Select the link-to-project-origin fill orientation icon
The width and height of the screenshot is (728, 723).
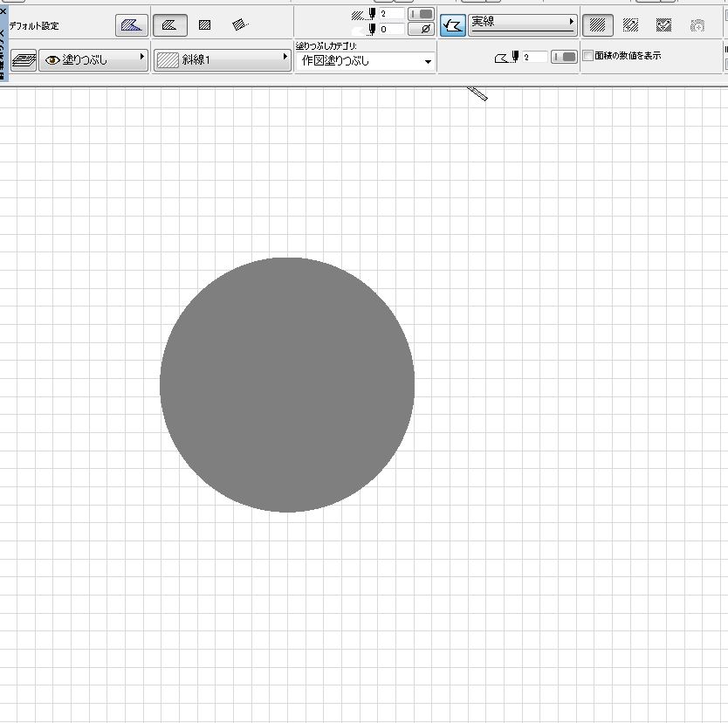pos(597,24)
